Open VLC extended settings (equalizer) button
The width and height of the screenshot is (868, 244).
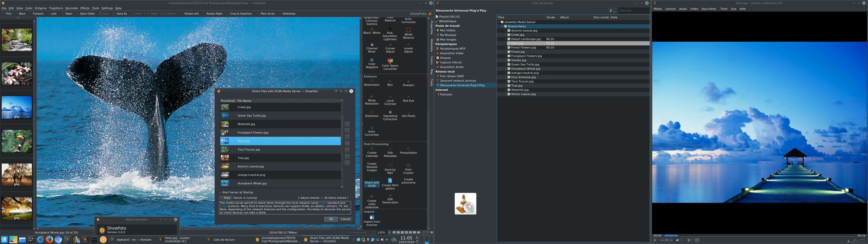(682, 240)
